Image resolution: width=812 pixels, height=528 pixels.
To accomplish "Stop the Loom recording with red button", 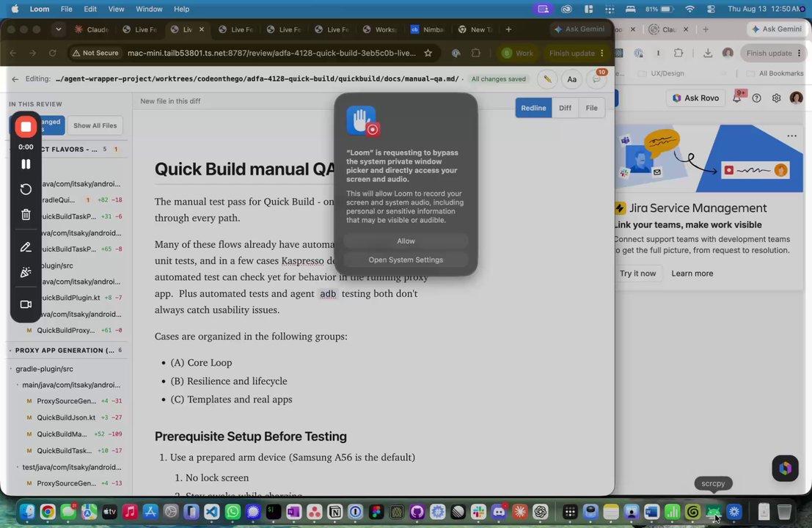I will (x=26, y=127).
